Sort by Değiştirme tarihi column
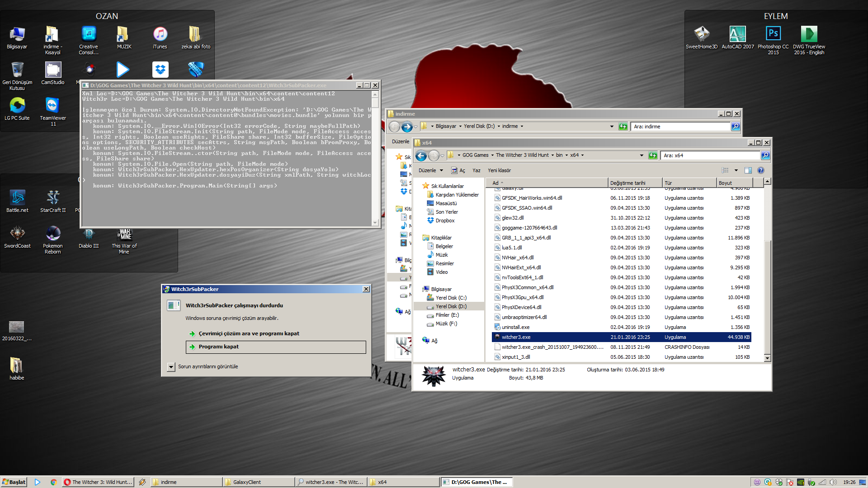The image size is (868, 488). [x=635, y=183]
